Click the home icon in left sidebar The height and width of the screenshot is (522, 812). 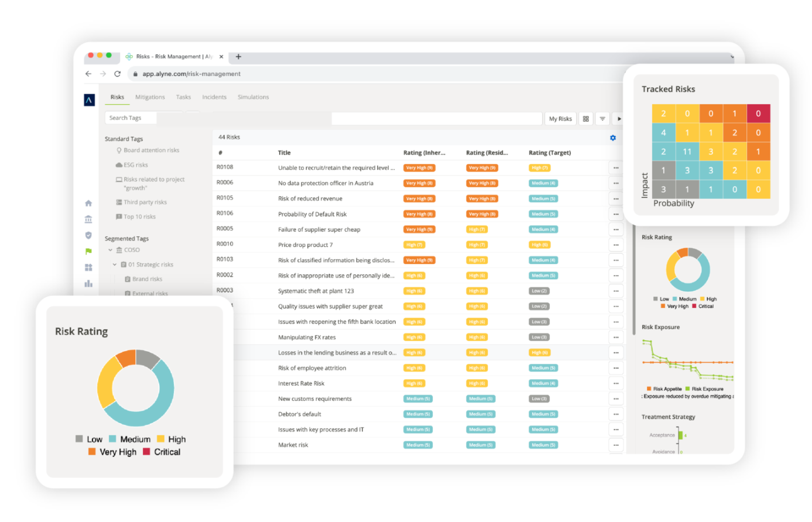pos(88,203)
